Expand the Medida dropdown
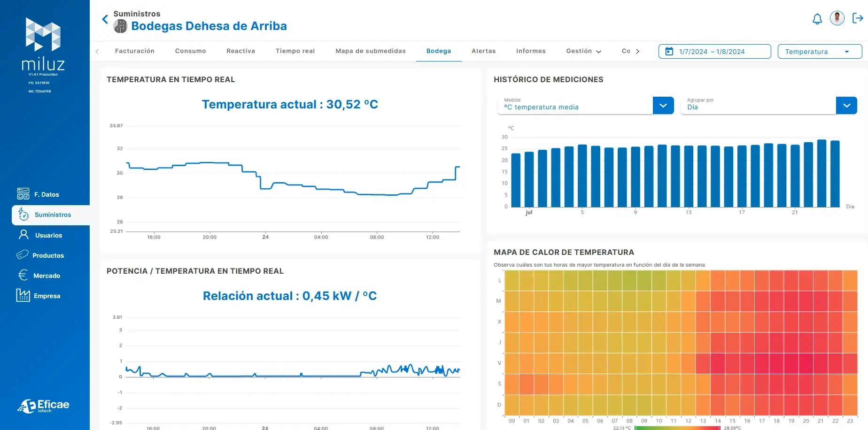The image size is (868, 430). [x=663, y=106]
